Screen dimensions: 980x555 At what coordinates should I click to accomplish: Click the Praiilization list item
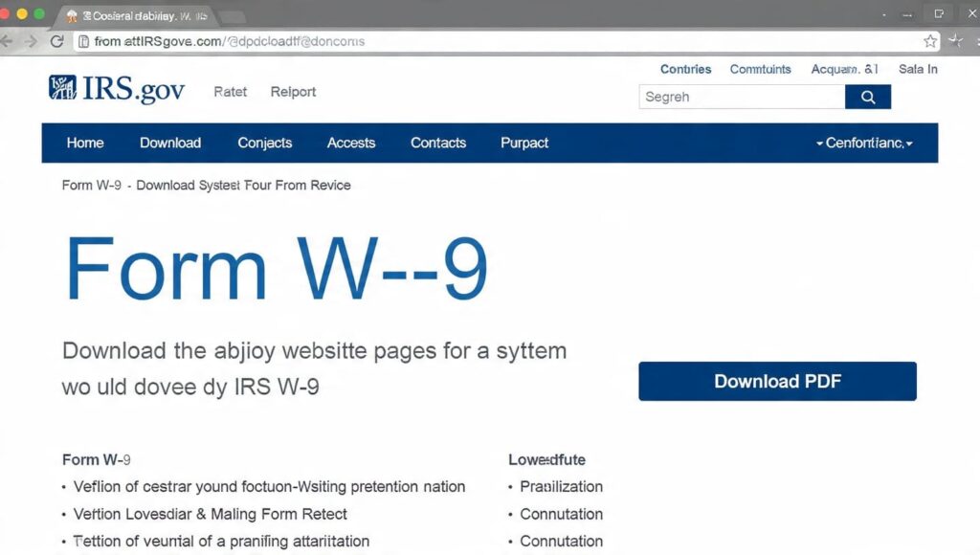coord(561,487)
